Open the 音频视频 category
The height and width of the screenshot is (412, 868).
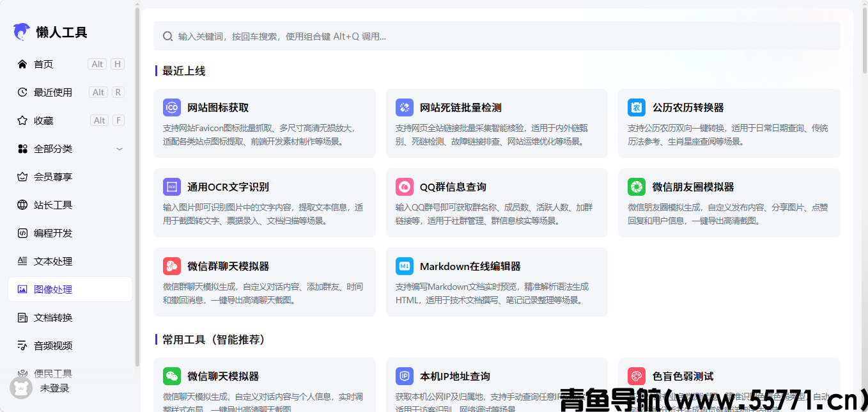[70, 345]
